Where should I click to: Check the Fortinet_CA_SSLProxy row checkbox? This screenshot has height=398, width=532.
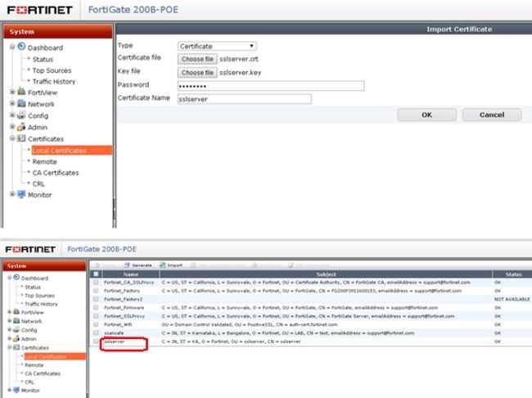pyautogui.click(x=96, y=283)
